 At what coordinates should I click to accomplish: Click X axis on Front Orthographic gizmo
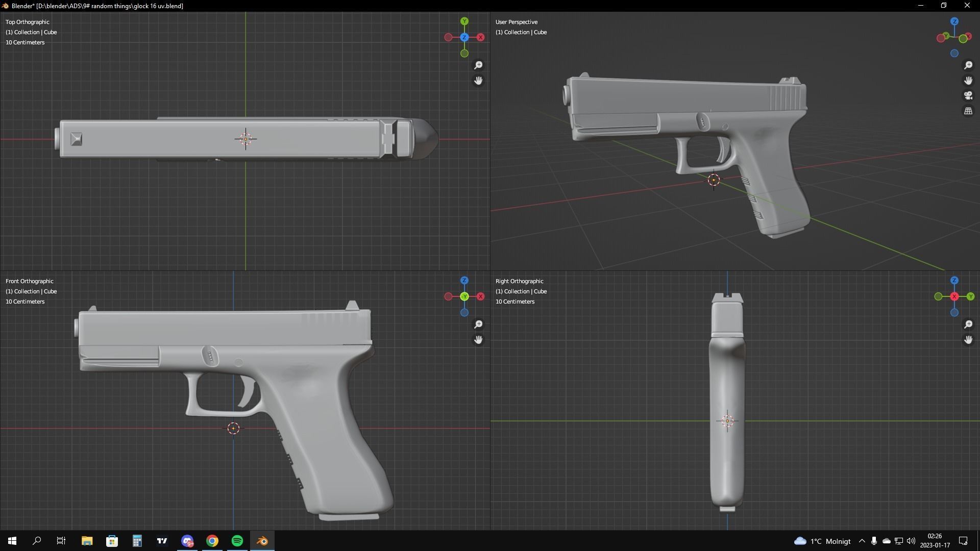480,296
